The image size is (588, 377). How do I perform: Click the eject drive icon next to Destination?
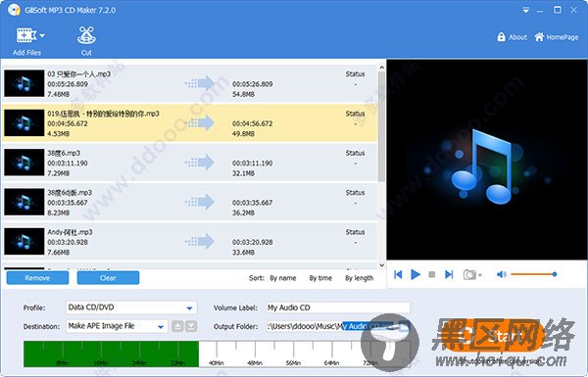click(177, 326)
